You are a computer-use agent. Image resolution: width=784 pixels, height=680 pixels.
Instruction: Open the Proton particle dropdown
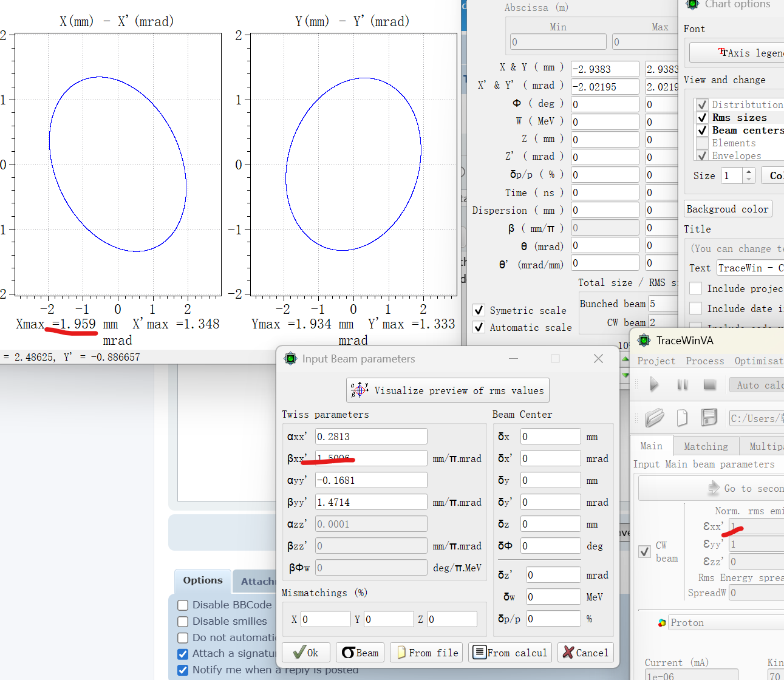(723, 622)
